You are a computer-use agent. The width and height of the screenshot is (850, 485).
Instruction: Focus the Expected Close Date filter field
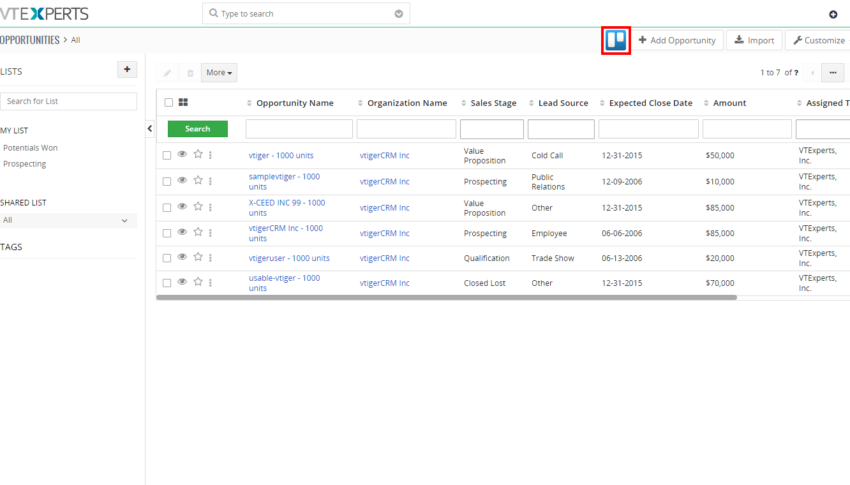pyautogui.click(x=648, y=129)
